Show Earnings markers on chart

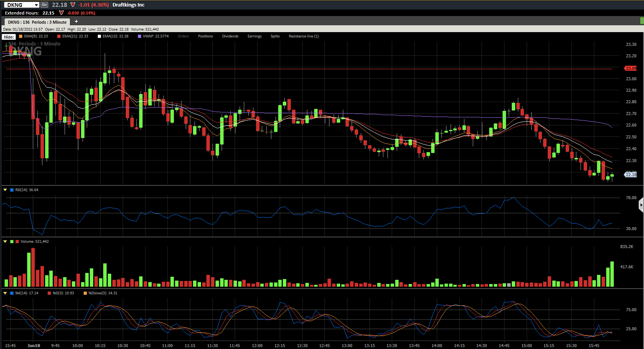(255, 36)
